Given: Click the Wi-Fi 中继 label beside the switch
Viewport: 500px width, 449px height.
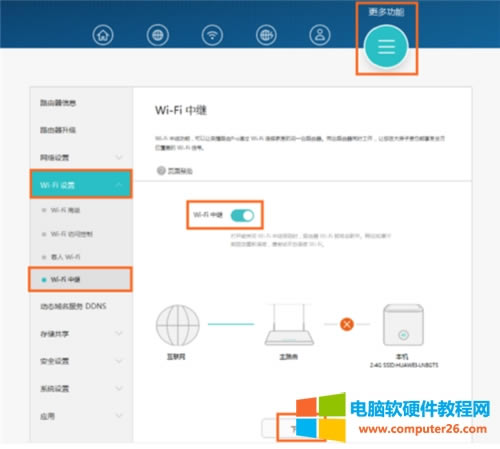Looking at the screenshot, I should [208, 215].
